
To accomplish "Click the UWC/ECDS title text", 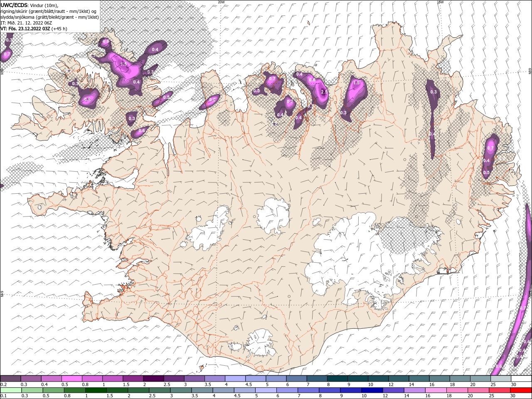I will 14,5.
